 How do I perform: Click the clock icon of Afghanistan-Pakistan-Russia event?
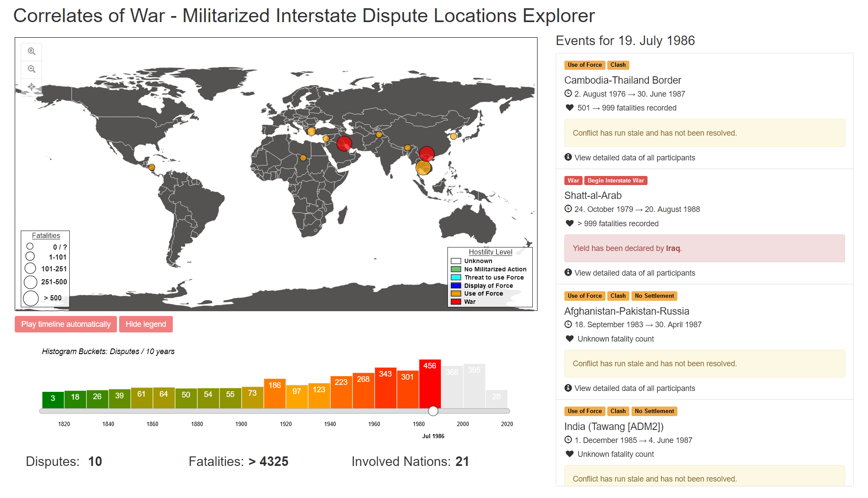click(568, 324)
